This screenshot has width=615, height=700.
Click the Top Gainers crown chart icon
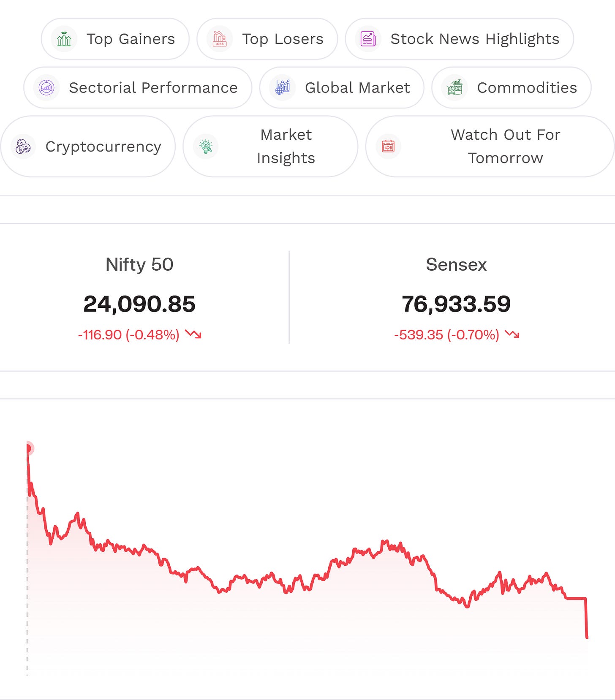click(64, 39)
